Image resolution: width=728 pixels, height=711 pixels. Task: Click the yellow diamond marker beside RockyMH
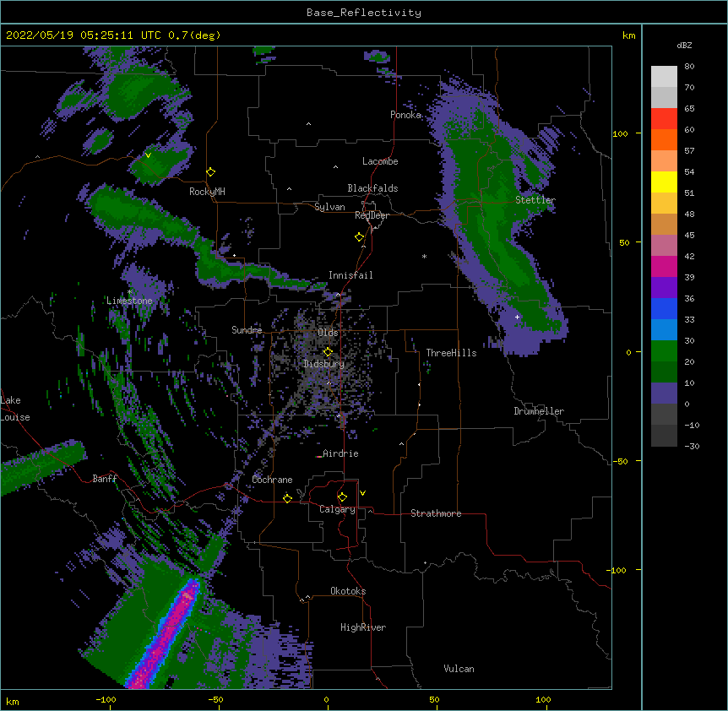[x=211, y=172]
